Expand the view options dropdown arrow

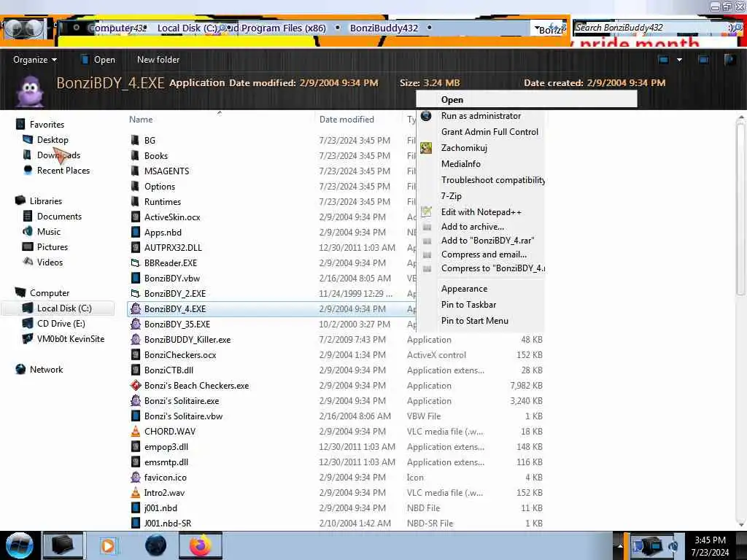tap(679, 60)
